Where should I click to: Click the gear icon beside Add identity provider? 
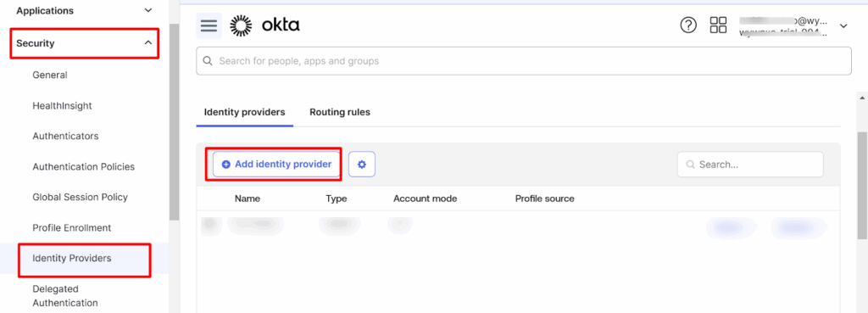(x=362, y=165)
